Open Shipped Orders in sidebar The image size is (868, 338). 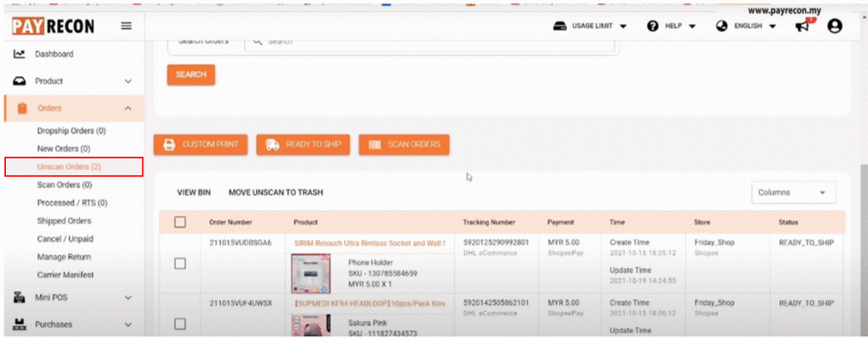tap(64, 221)
